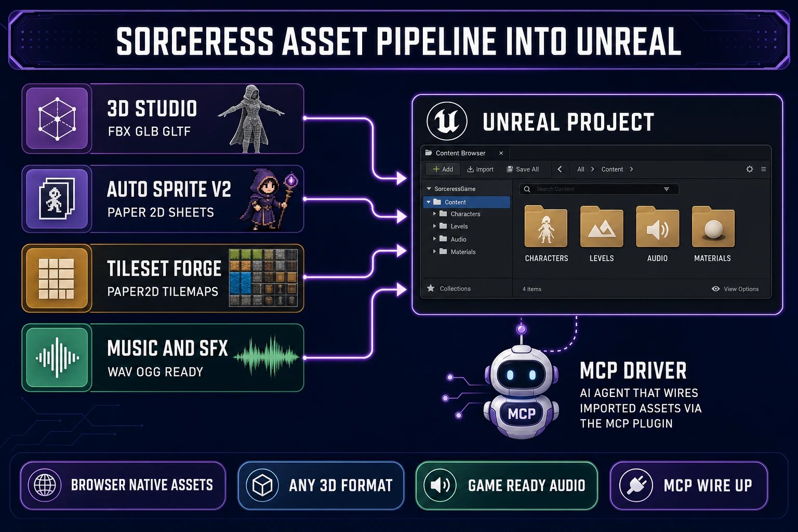
Task: Click the 3D Studio wireframe cube icon
Action: coord(57,118)
